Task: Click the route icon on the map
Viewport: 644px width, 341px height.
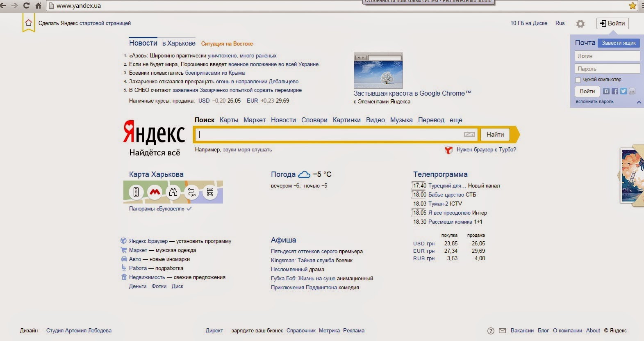Action: click(x=191, y=192)
